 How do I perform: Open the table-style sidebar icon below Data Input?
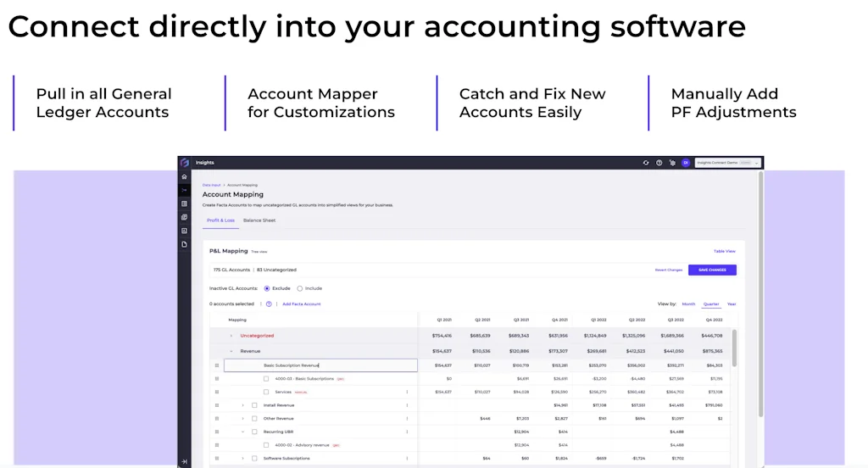point(184,203)
